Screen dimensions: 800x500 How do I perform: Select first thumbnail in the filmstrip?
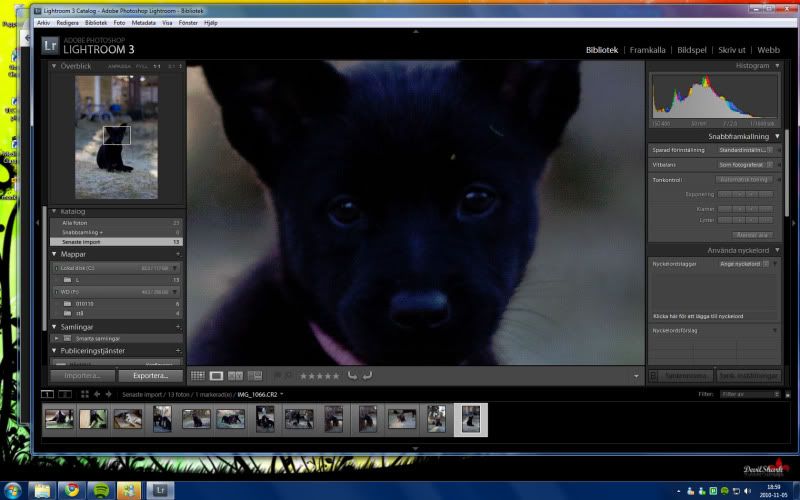click(59, 419)
